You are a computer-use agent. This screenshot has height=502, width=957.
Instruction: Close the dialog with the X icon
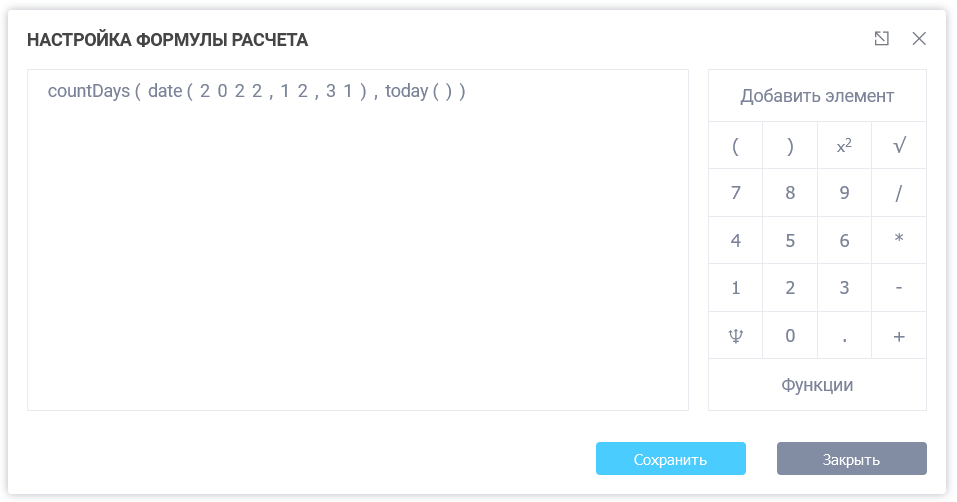pyautogui.click(x=919, y=39)
